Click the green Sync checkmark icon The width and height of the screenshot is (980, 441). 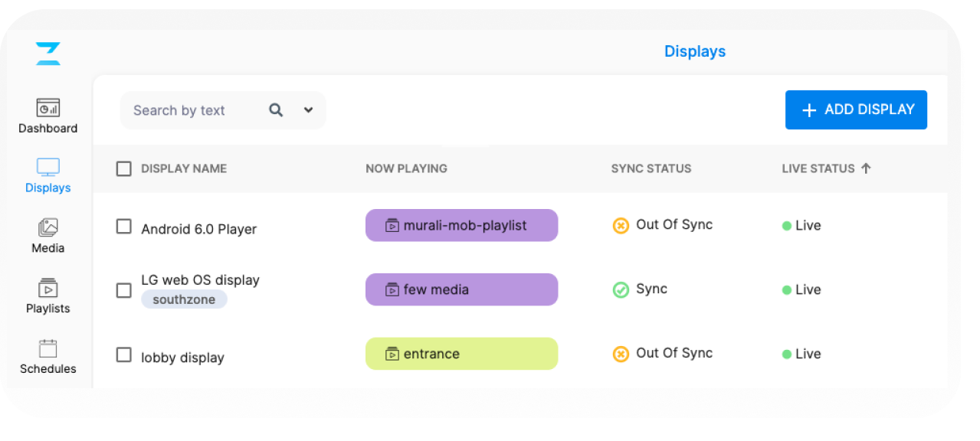[x=621, y=290]
